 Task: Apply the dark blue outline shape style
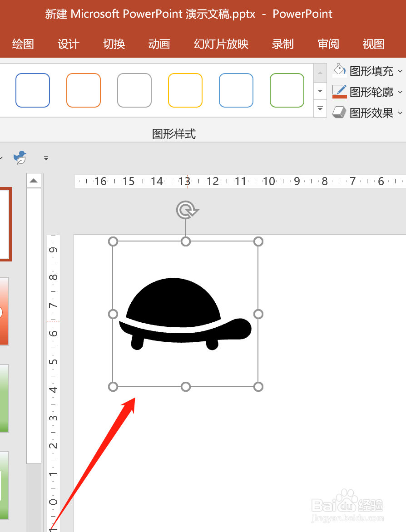tap(33, 90)
